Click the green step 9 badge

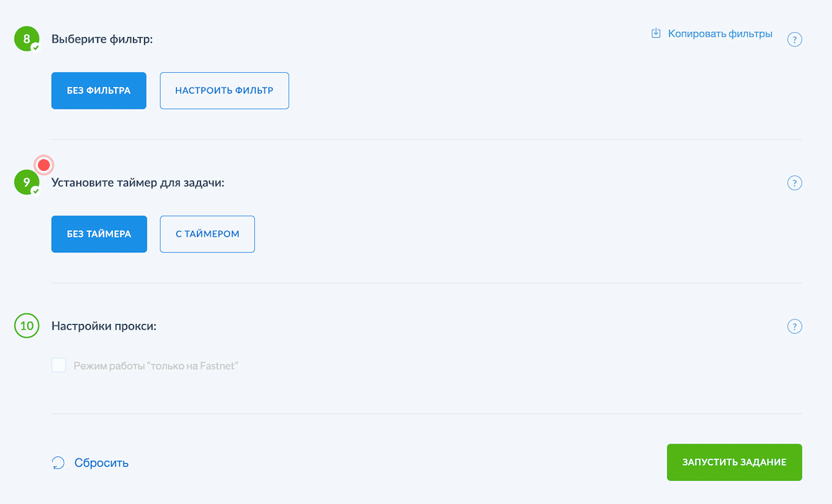[26, 182]
